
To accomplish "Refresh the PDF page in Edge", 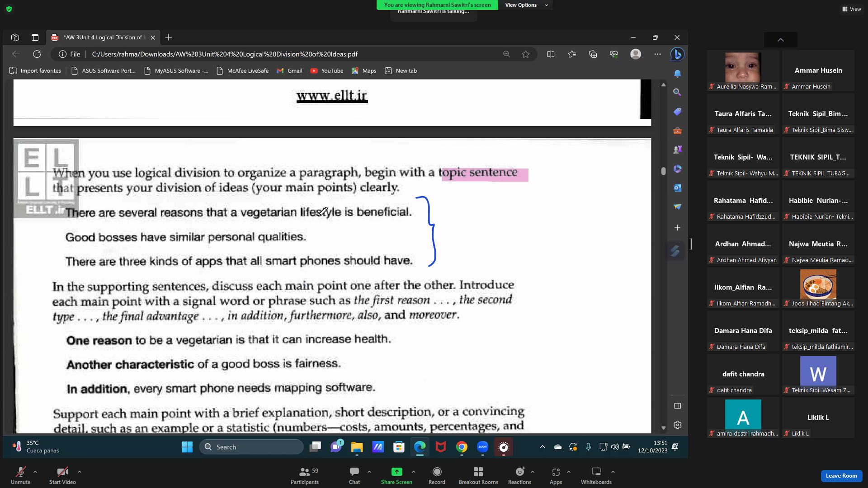I will [x=37, y=54].
